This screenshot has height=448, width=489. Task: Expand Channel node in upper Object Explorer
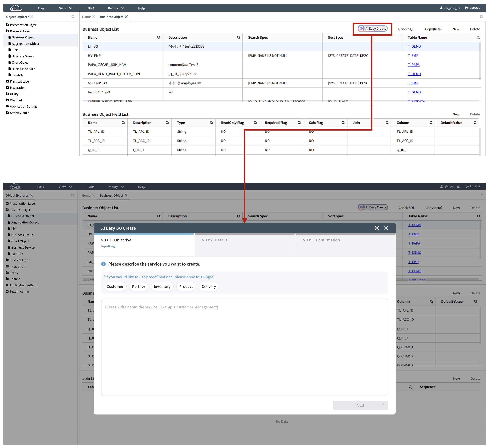[7, 100]
